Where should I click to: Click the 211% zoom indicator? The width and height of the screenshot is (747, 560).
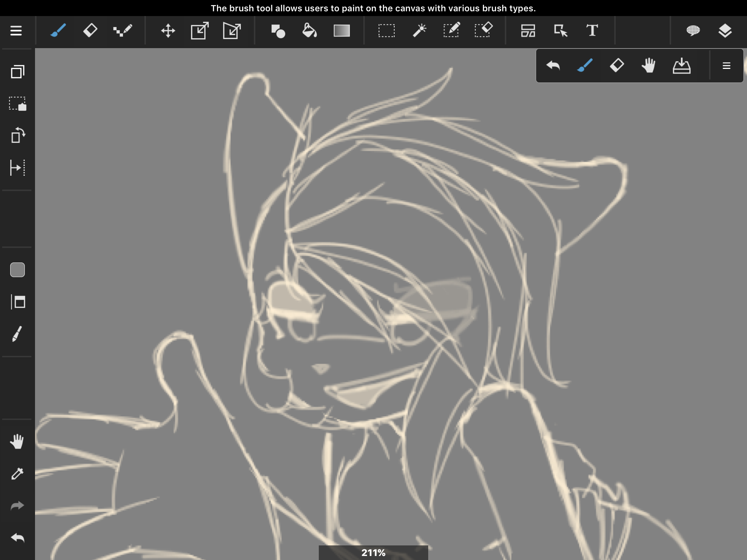point(373,553)
